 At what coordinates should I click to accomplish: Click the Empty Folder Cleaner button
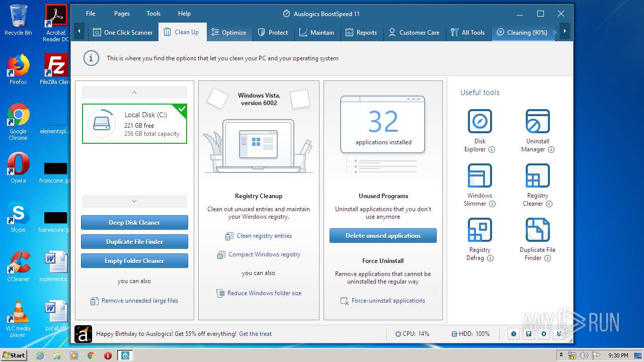pos(134,261)
